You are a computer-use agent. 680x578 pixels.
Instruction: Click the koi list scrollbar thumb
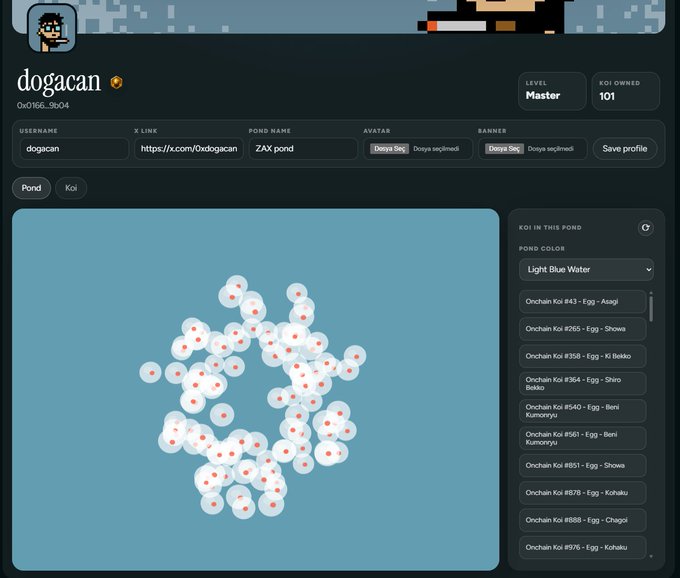click(x=651, y=309)
